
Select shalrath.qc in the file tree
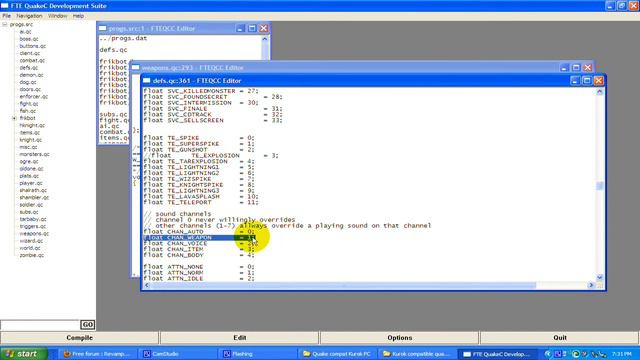coord(33,190)
